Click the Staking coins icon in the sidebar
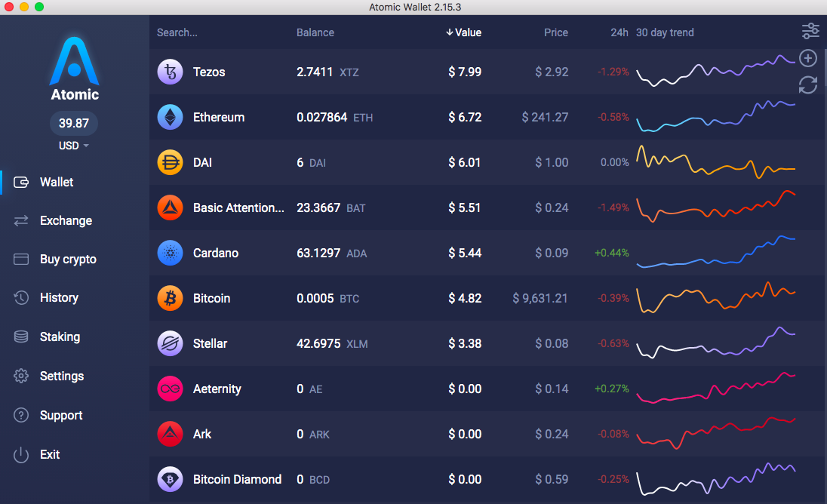This screenshot has width=827, height=504. [x=21, y=337]
